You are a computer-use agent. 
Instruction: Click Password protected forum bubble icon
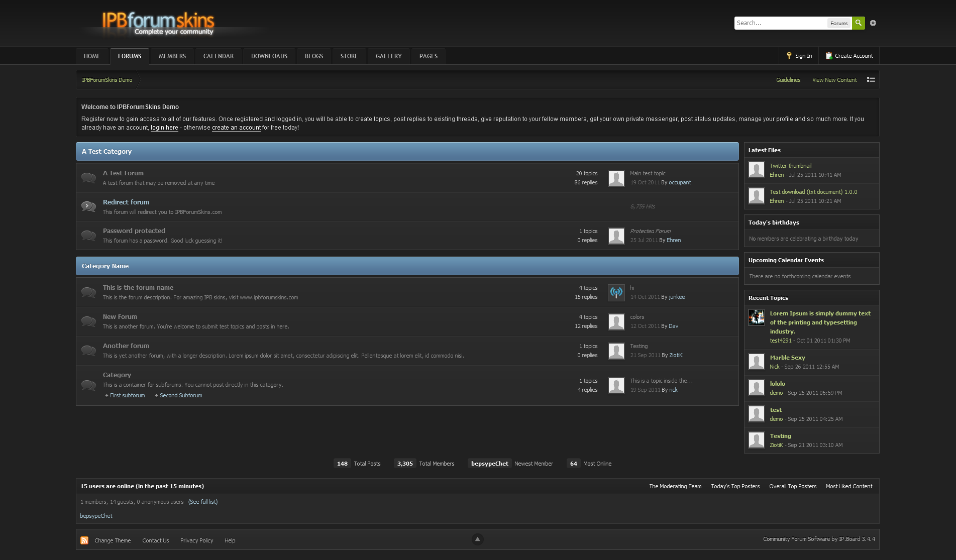[88, 236]
